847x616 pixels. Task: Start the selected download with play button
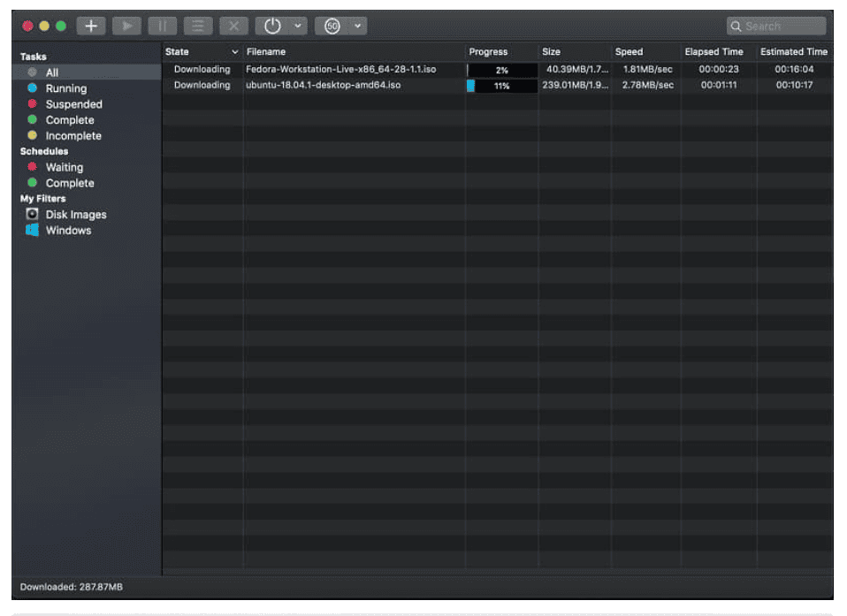tap(127, 26)
